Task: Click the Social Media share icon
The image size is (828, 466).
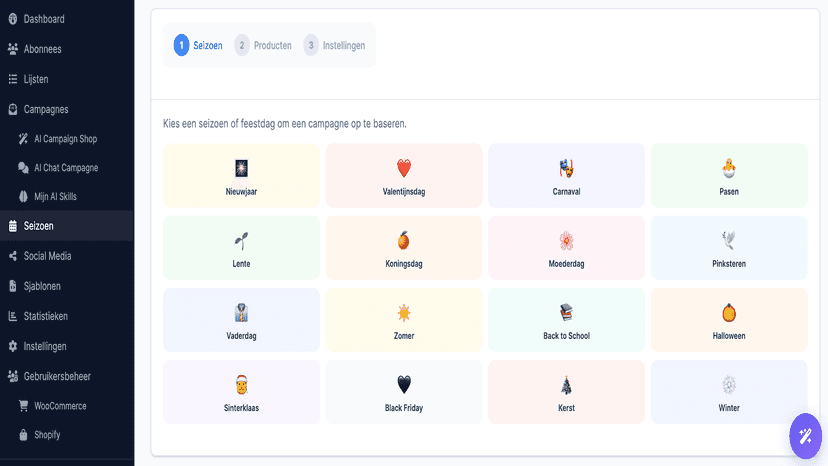Action: (13, 256)
